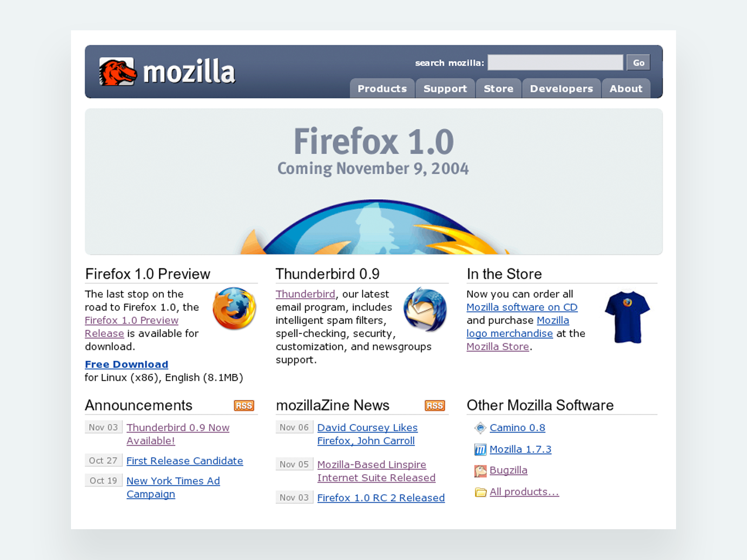Open the Support tab
The height and width of the screenshot is (560, 747).
coord(445,89)
